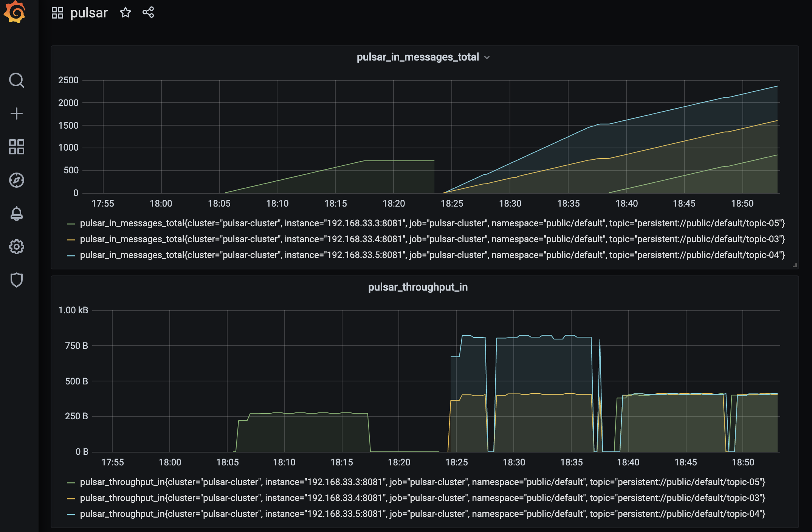Screen dimensions: 812x532
Task: Open the Dashboards grid icon in sidebar
Action: pyautogui.click(x=17, y=147)
